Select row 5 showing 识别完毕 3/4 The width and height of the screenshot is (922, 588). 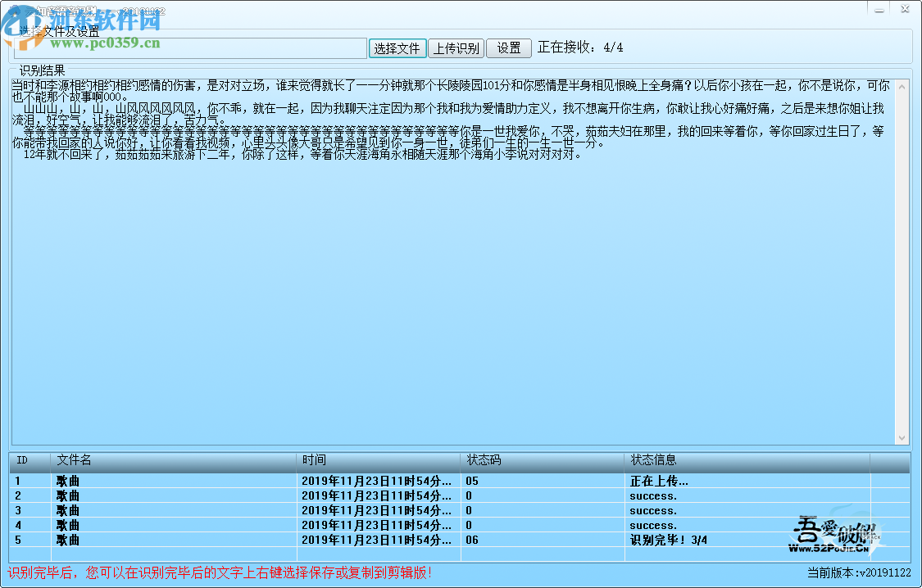[328, 540]
